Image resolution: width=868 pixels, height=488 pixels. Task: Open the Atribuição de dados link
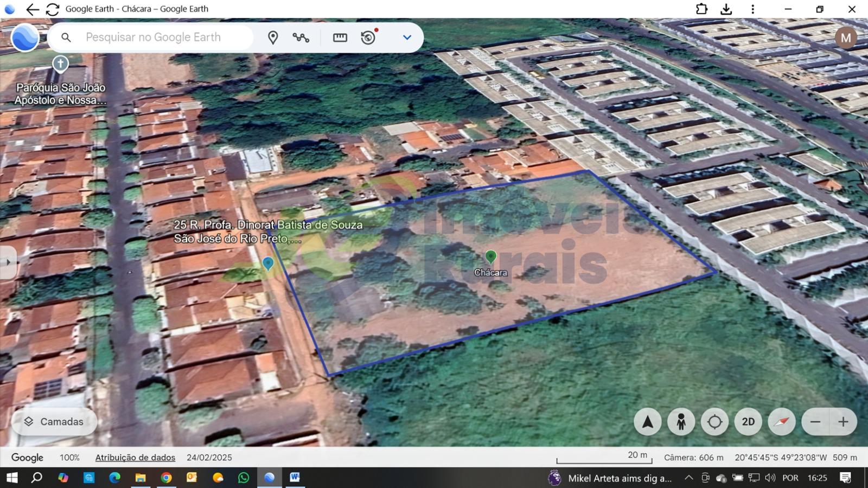pos(135,458)
